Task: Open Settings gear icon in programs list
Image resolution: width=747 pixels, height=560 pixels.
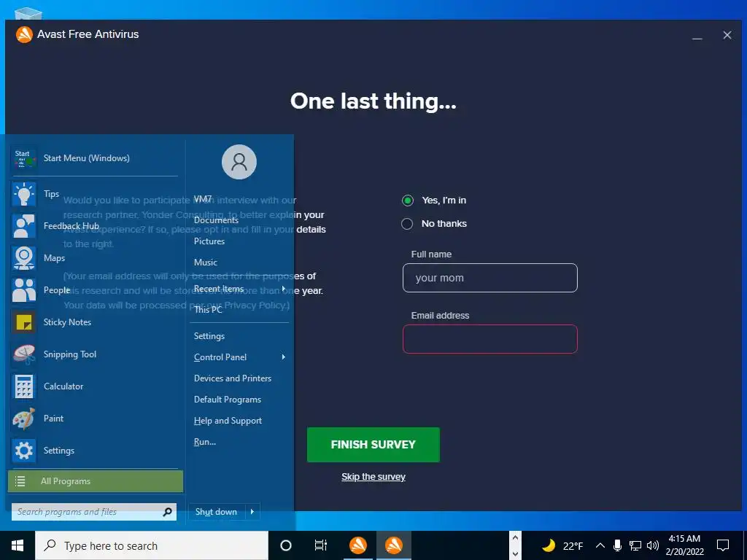Action: pos(23,451)
